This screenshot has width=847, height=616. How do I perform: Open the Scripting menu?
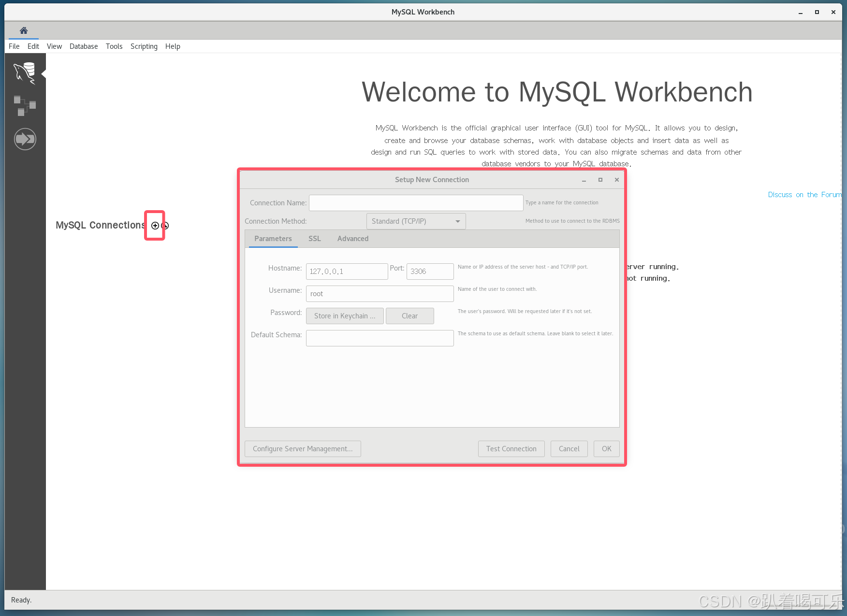pyautogui.click(x=144, y=46)
